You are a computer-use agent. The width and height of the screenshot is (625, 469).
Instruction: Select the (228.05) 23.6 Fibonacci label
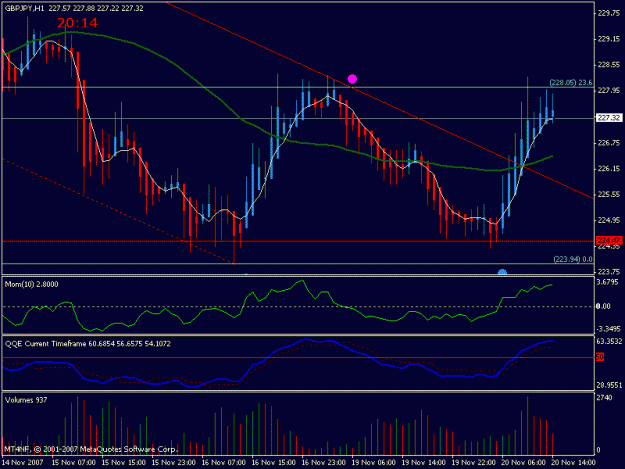tap(571, 82)
